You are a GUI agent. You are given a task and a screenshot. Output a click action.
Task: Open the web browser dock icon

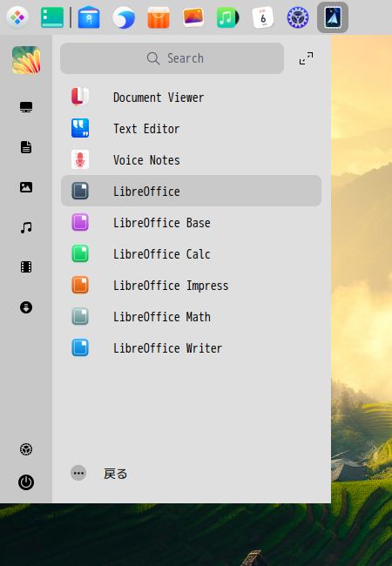coord(124,17)
